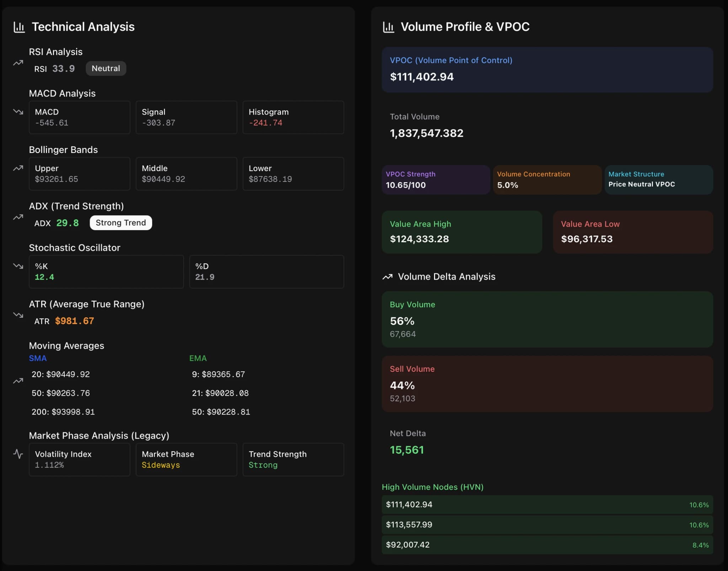Expand the VPOC Strength panel
The image size is (728, 571).
pyautogui.click(x=436, y=180)
